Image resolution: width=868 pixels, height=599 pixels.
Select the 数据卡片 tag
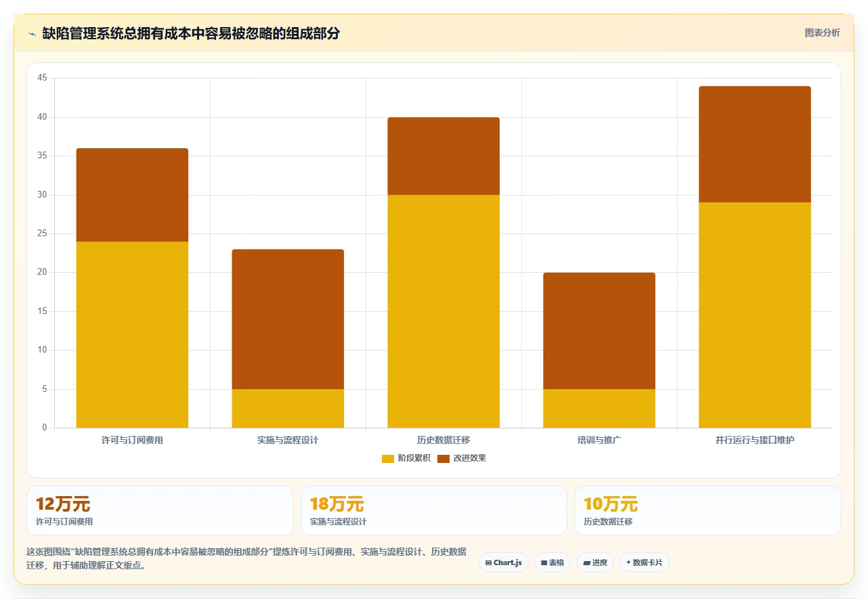(645, 562)
